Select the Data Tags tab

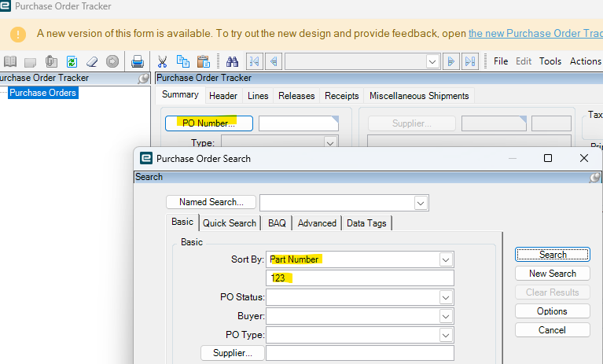pyautogui.click(x=366, y=223)
